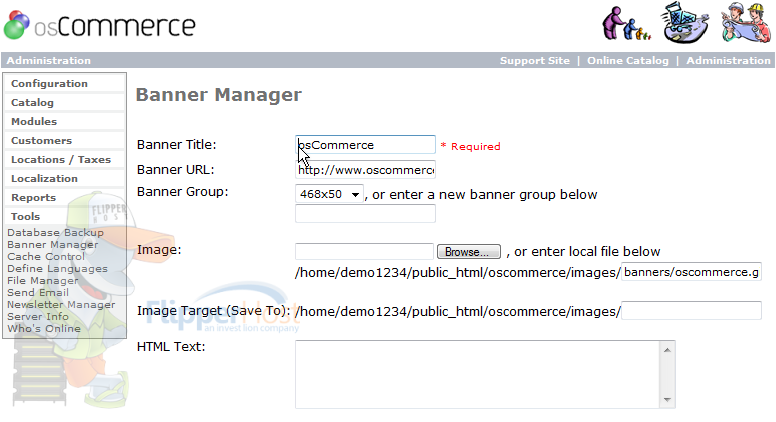Click the new banner group text field
Viewport: 776px width, 422px height.
coord(365,214)
